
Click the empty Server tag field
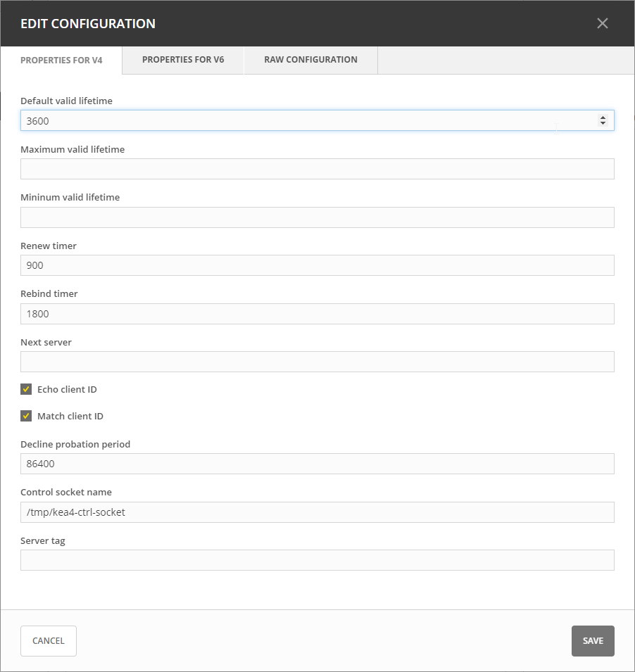click(x=317, y=560)
